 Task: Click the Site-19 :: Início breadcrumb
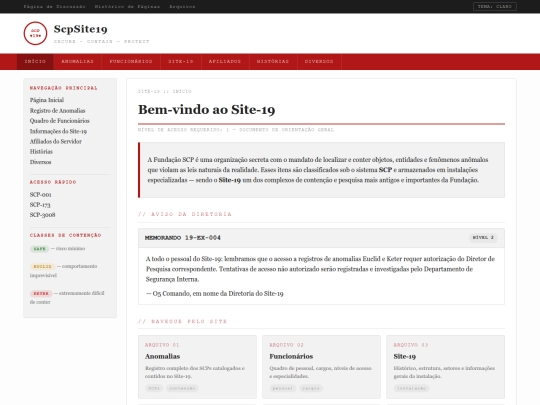pyautogui.click(x=165, y=91)
